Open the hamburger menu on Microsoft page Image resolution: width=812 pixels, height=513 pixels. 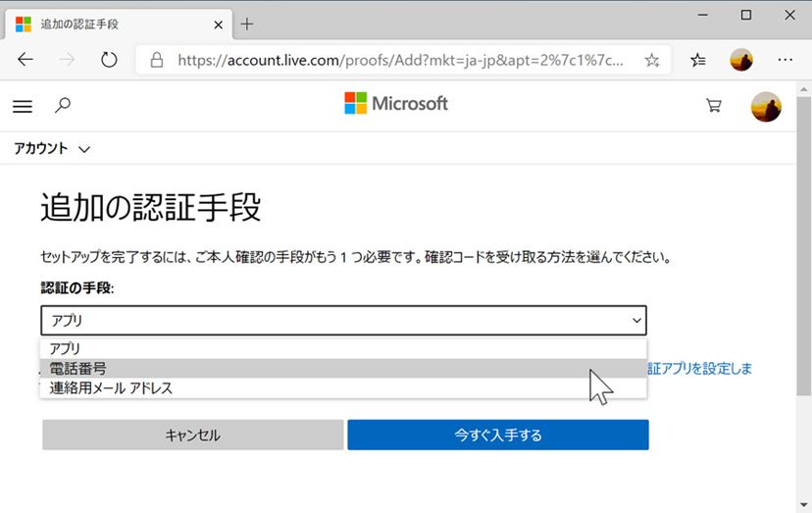pyautogui.click(x=23, y=106)
